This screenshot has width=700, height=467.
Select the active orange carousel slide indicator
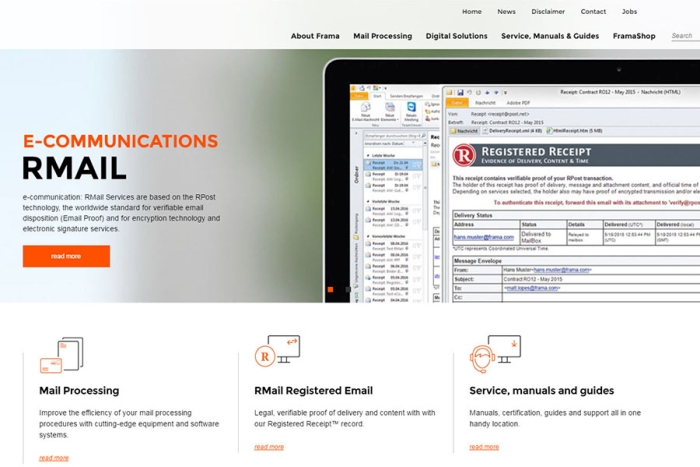click(x=330, y=289)
